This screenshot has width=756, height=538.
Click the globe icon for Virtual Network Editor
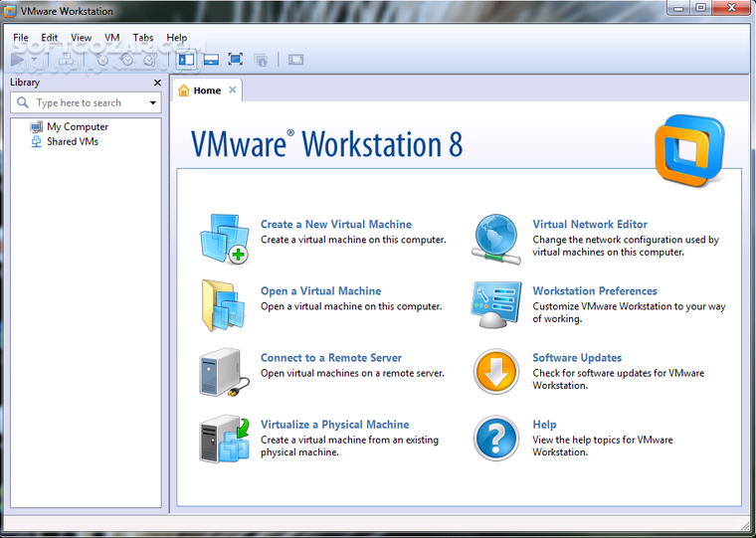pyautogui.click(x=496, y=239)
